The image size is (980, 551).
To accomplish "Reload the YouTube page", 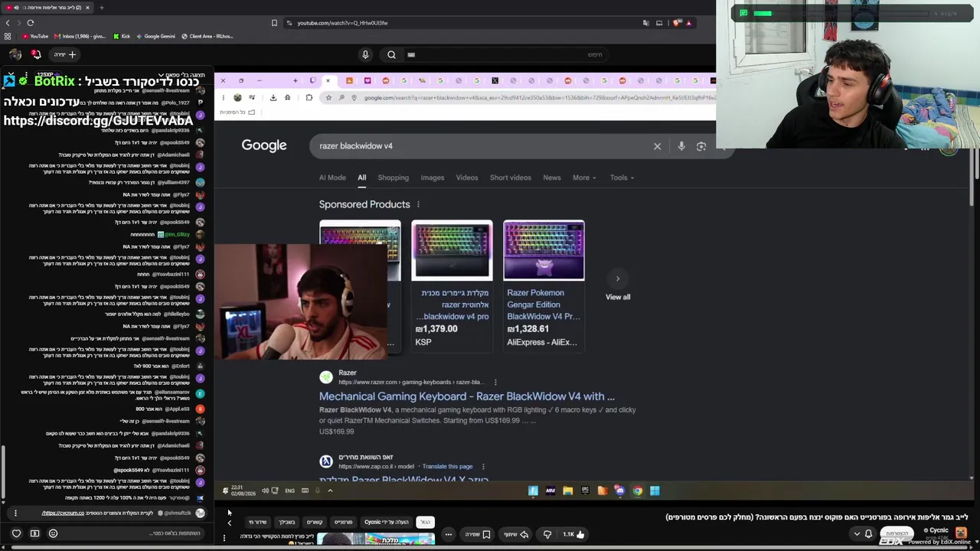I will click(31, 23).
